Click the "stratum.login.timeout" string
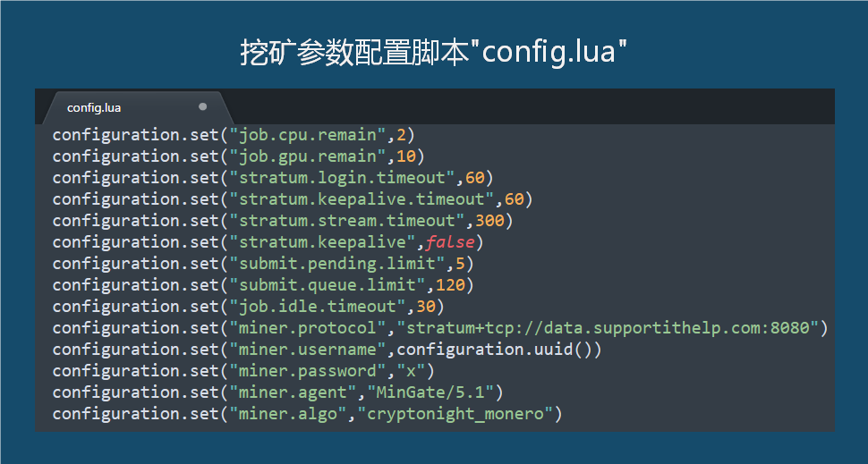This screenshot has width=868, height=464. coord(342,178)
